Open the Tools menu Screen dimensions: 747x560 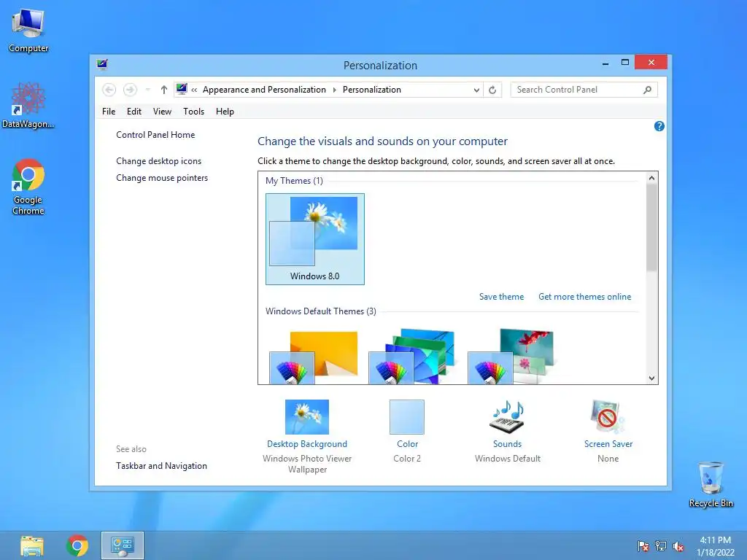pos(193,112)
